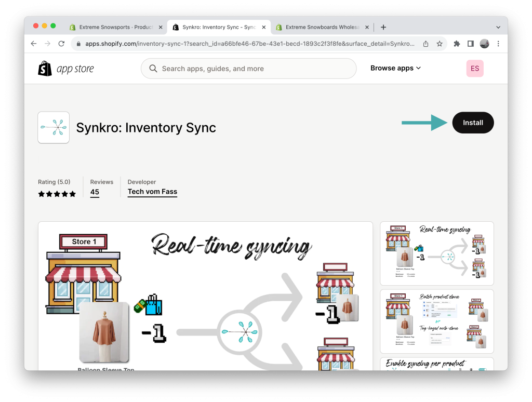Open developer Tech vom Fass link
532x402 pixels.
click(x=152, y=192)
